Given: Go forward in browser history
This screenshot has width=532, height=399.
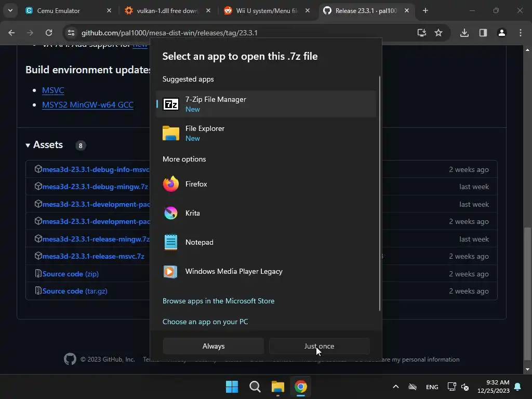Looking at the screenshot, I should pyautogui.click(x=30, y=33).
